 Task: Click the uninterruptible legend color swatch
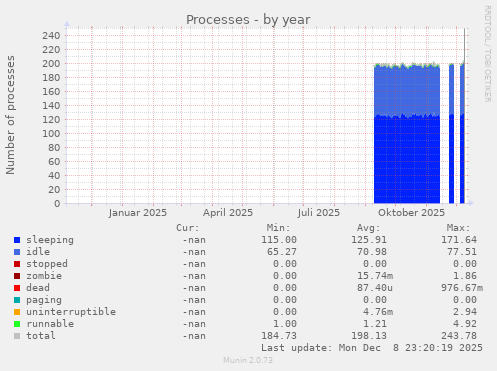click(17, 312)
